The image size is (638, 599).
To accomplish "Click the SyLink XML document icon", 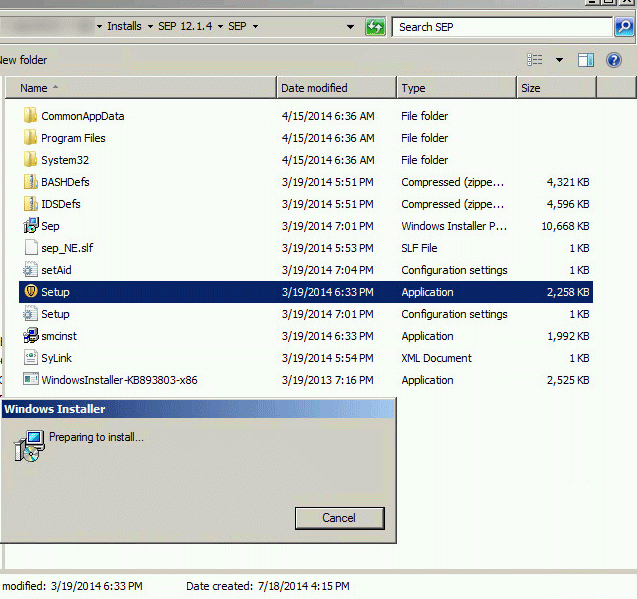I will [x=30, y=358].
